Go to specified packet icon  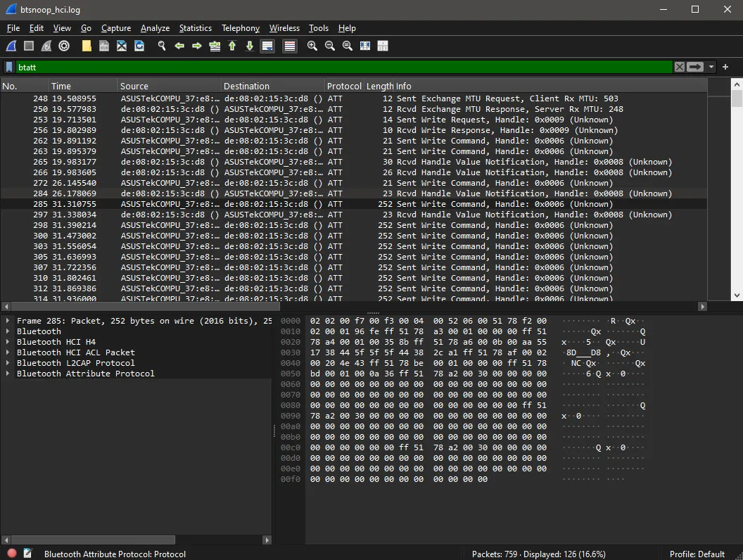coord(215,46)
